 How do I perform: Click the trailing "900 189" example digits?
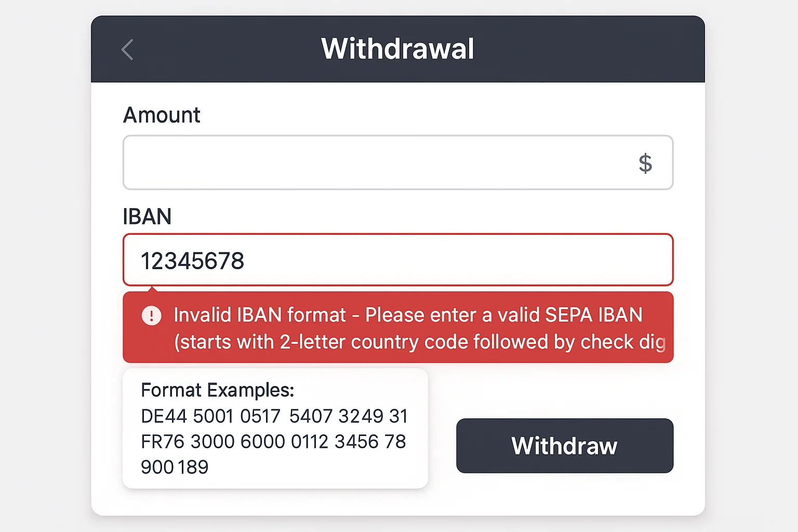[x=175, y=467]
